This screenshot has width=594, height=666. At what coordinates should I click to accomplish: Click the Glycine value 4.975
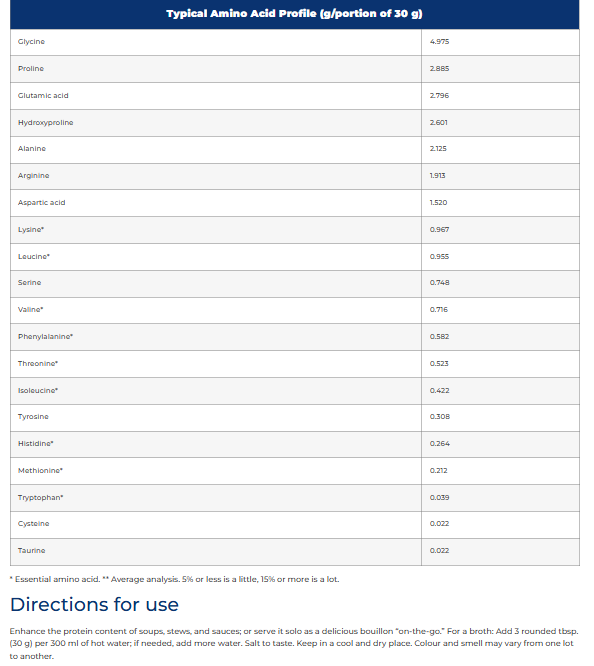point(439,42)
